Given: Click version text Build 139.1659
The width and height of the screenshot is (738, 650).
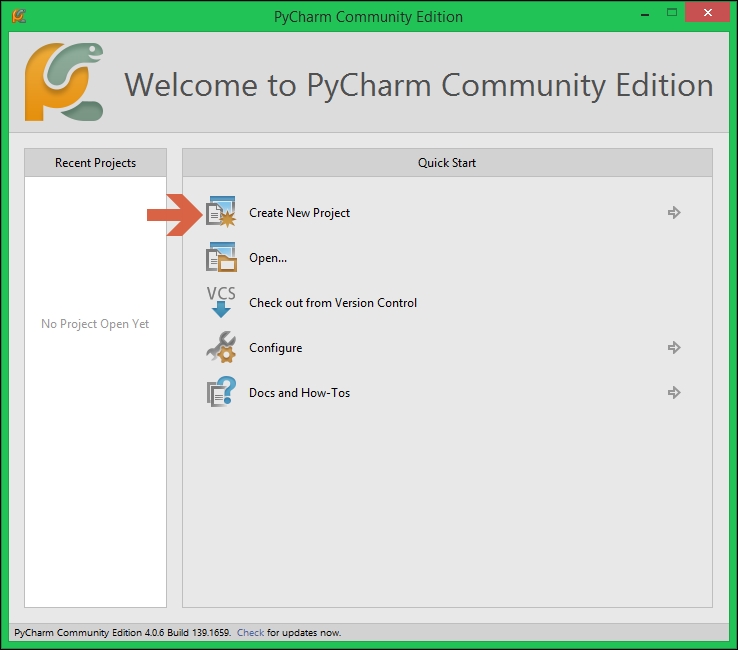Looking at the screenshot, I should pyautogui.click(x=199, y=633).
